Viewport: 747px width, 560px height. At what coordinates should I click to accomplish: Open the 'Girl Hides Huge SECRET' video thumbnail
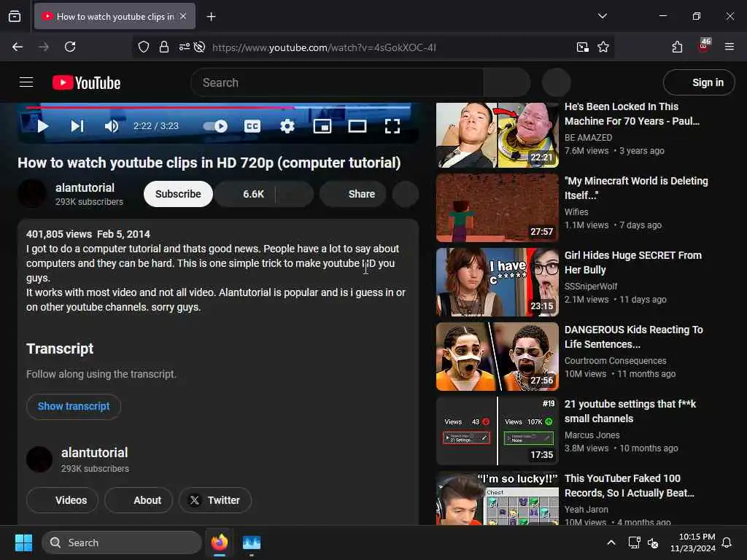tap(498, 282)
